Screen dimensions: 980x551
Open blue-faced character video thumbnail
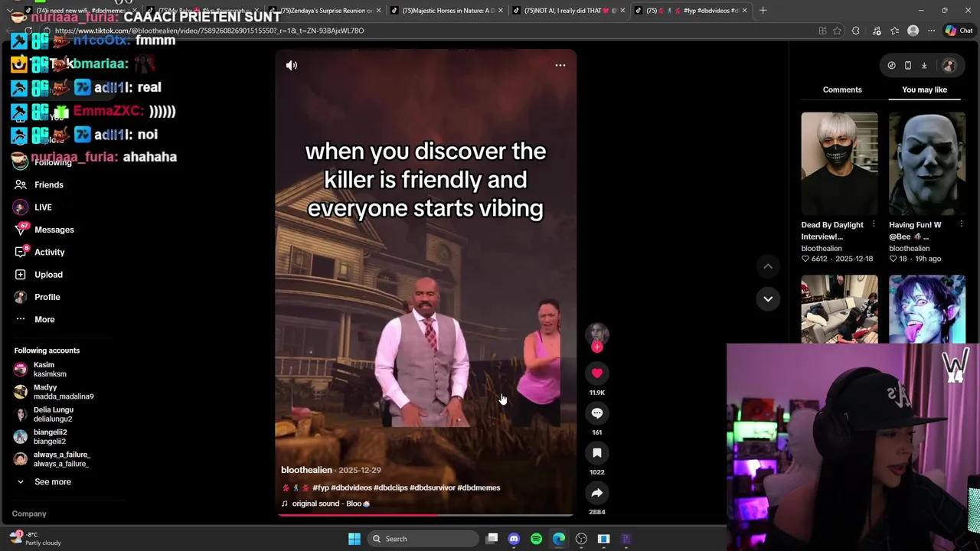[x=927, y=309]
